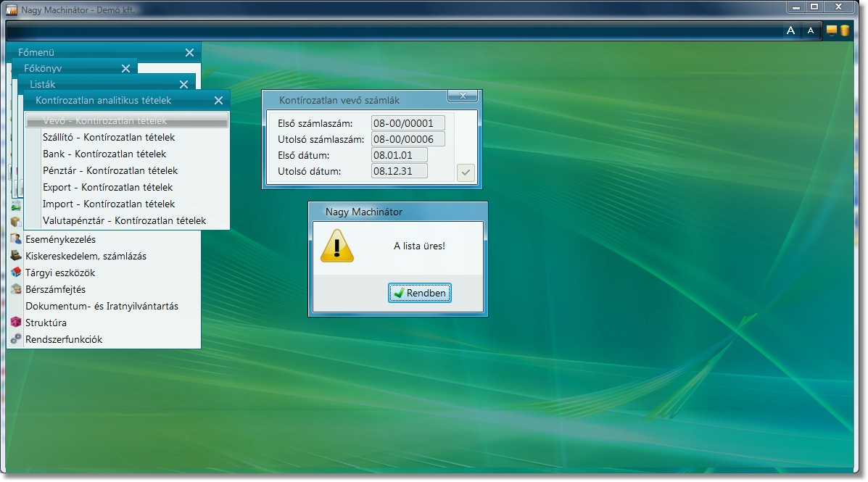The image size is (868, 482).
Task: Select Export - Kontírozatlan tételek
Action: [x=127, y=187]
